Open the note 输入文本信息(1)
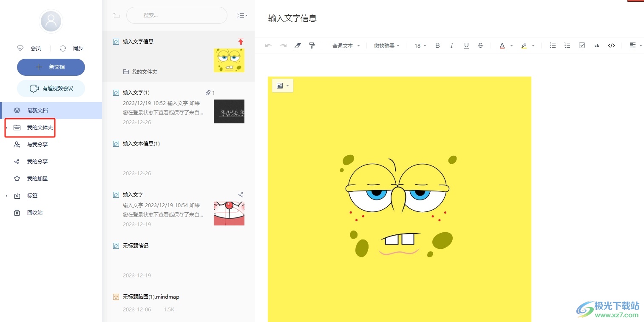Image resolution: width=644 pixels, height=322 pixels. 179,158
